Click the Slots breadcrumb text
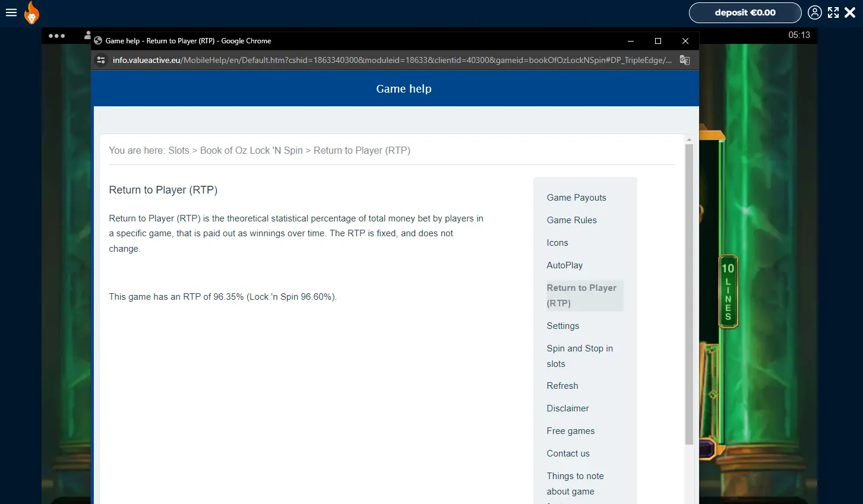The height and width of the screenshot is (504, 863). pos(178,151)
